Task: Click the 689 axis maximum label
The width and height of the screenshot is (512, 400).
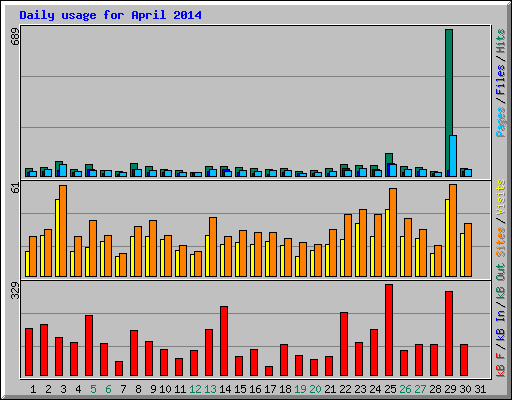Action: coord(15,36)
